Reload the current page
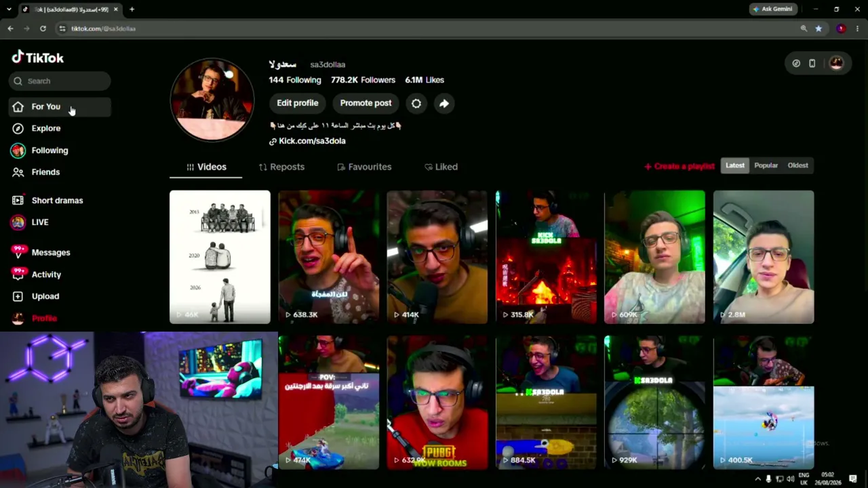 (x=43, y=28)
